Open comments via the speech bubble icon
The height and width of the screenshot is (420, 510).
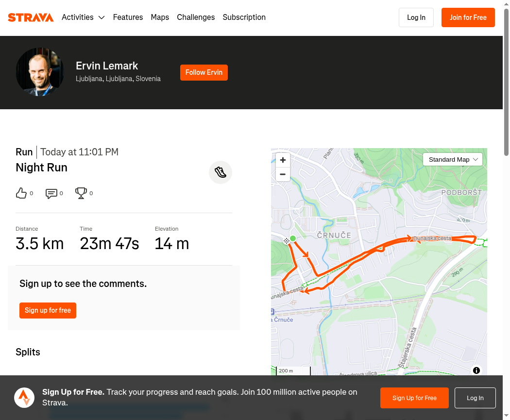51,193
